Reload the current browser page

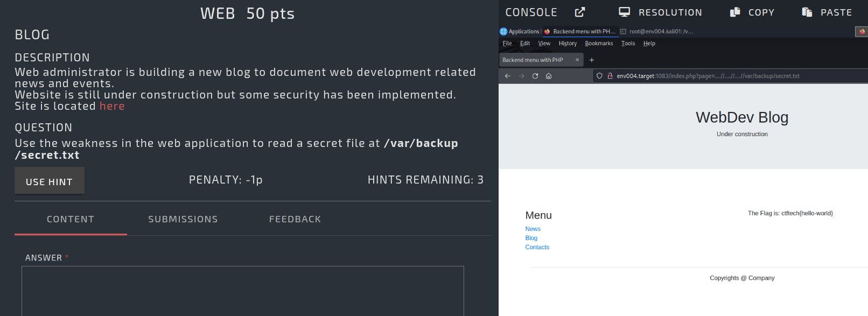[535, 76]
